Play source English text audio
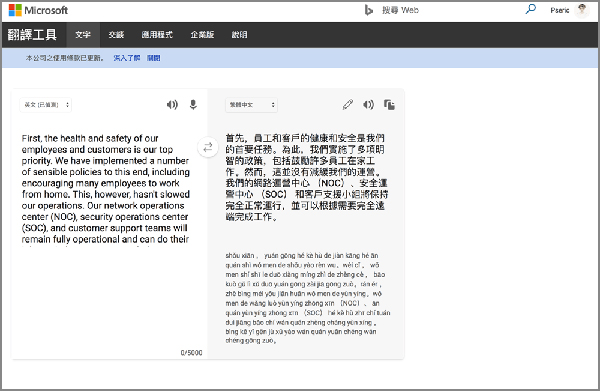Image resolution: width=600 pixels, height=391 pixels. pos(172,104)
